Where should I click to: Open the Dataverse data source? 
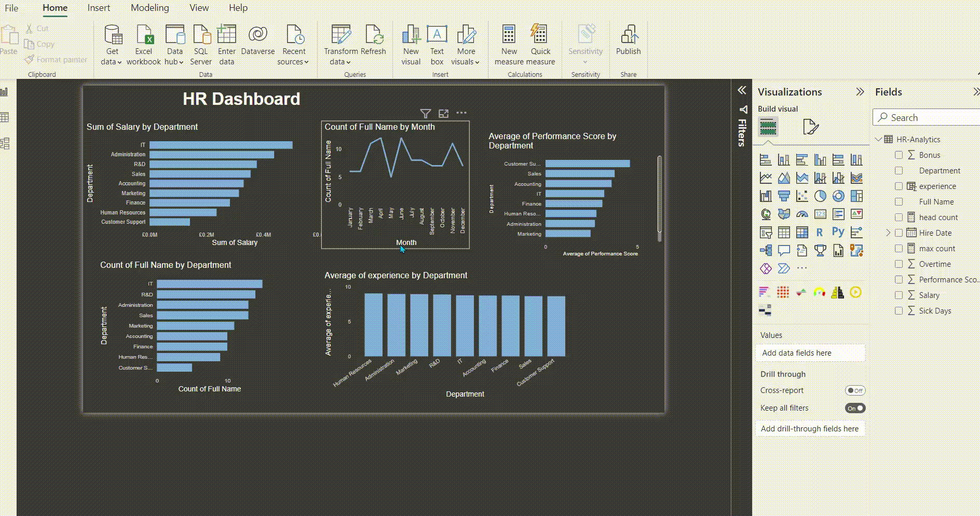coord(257,35)
